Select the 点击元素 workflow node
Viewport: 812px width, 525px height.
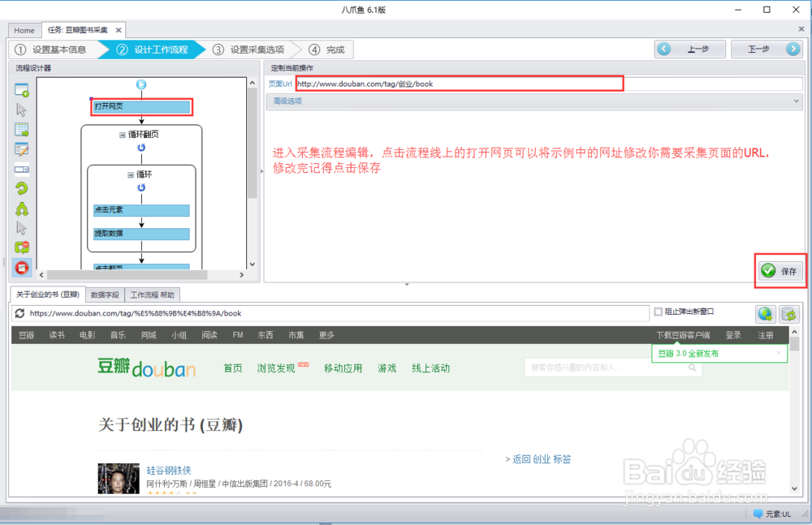pos(141,210)
